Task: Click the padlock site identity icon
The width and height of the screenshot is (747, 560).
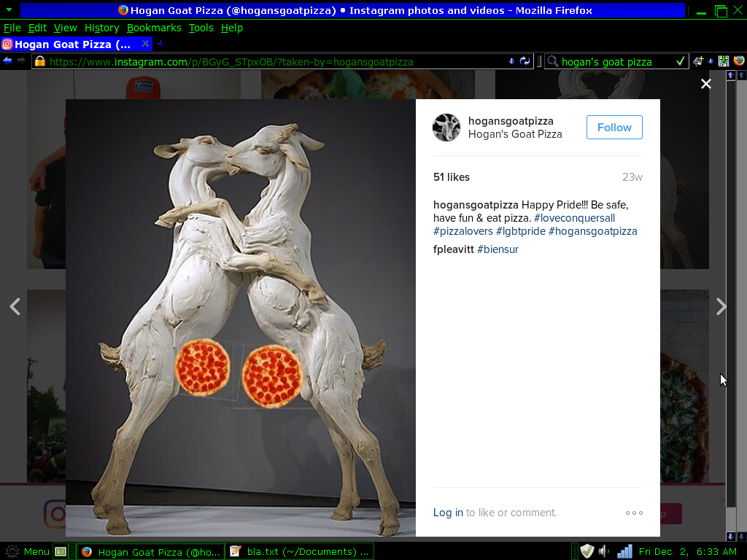Action: pos(40,61)
